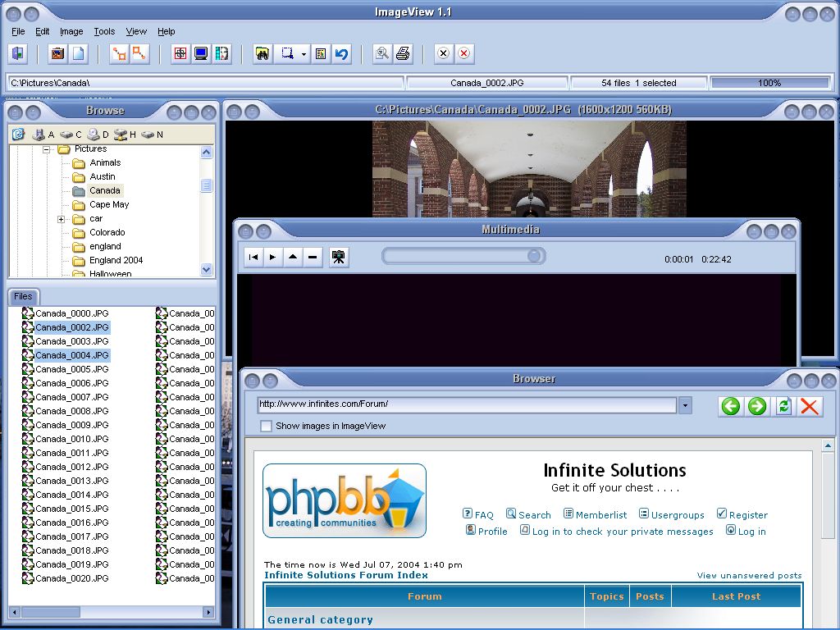
Task: Click the exit door toolbar icon
Action: coord(18,53)
